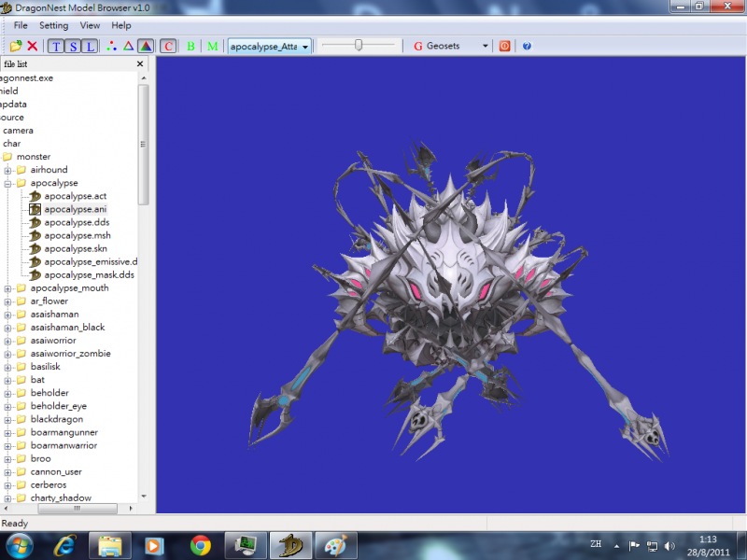The width and height of the screenshot is (747, 560).
Task: Expand the ar_flower folder
Action: 7,301
